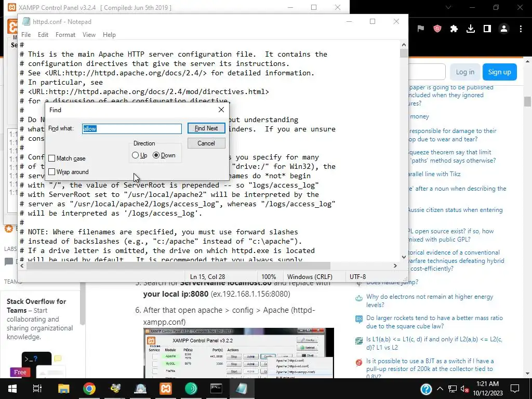
Task: Cancel the Find dialog
Action: click(206, 143)
